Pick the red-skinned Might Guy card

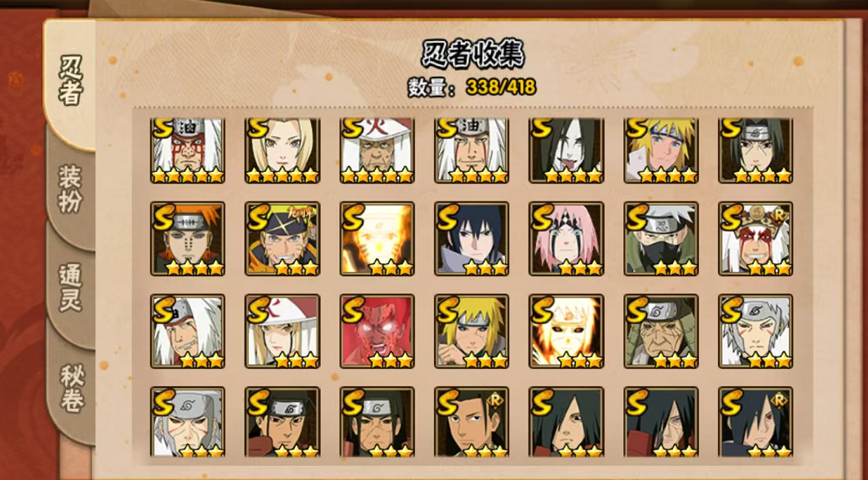click(377, 331)
